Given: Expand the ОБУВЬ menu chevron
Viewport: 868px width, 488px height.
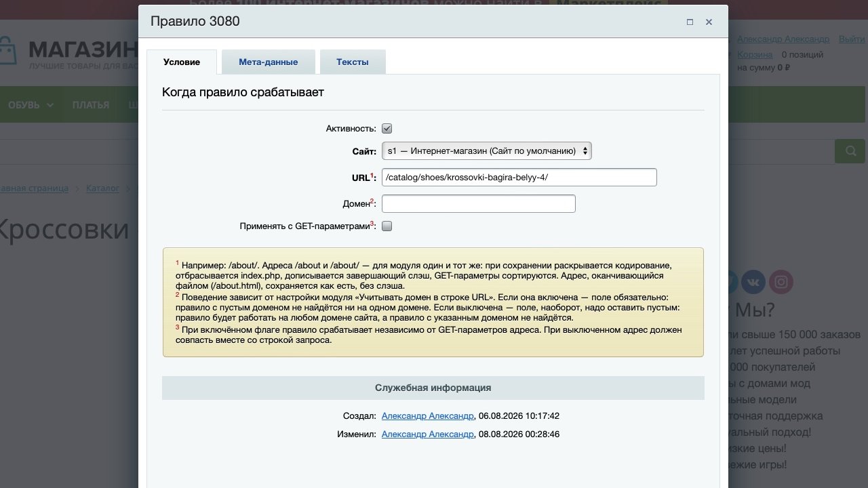Looking at the screenshot, I should [51, 105].
